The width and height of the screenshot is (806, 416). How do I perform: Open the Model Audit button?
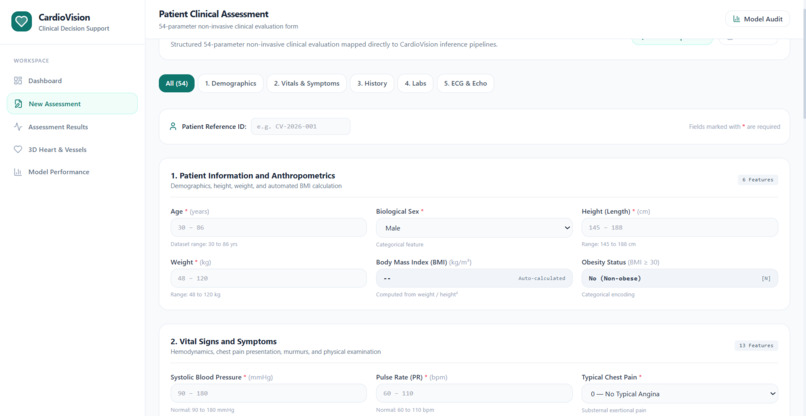pyautogui.click(x=758, y=19)
